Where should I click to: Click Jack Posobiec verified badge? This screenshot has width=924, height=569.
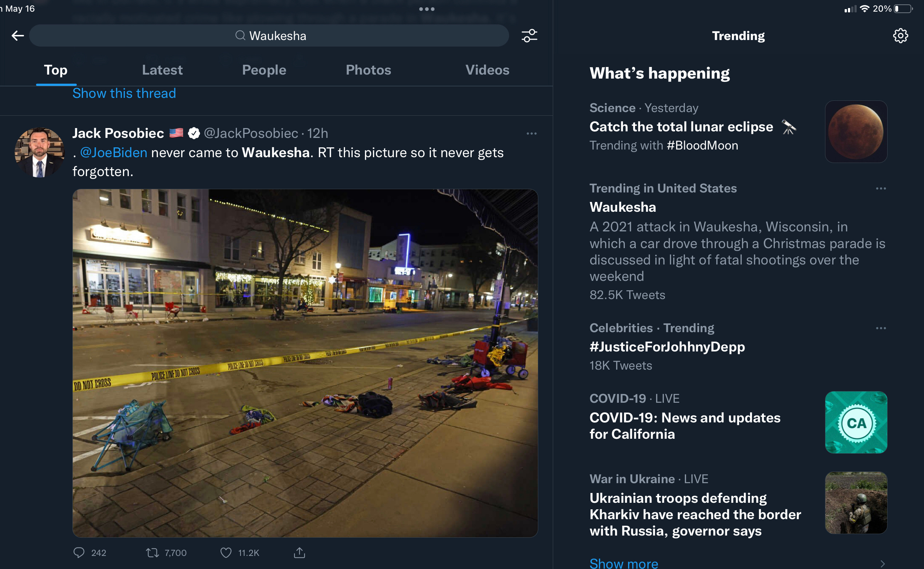[194, 133]
